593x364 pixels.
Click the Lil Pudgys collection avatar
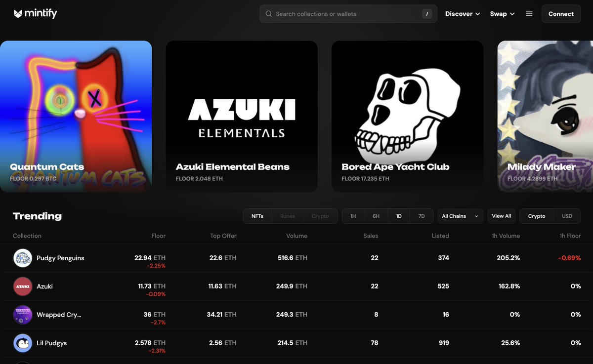[23, 343]
